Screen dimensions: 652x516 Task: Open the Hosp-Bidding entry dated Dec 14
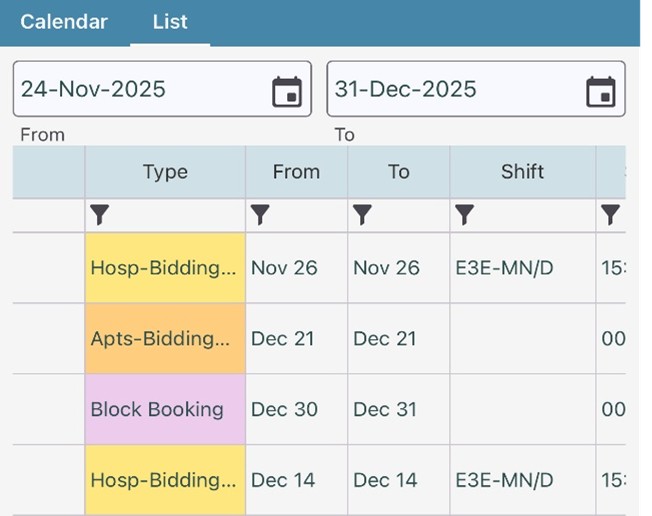click(165, 480)
